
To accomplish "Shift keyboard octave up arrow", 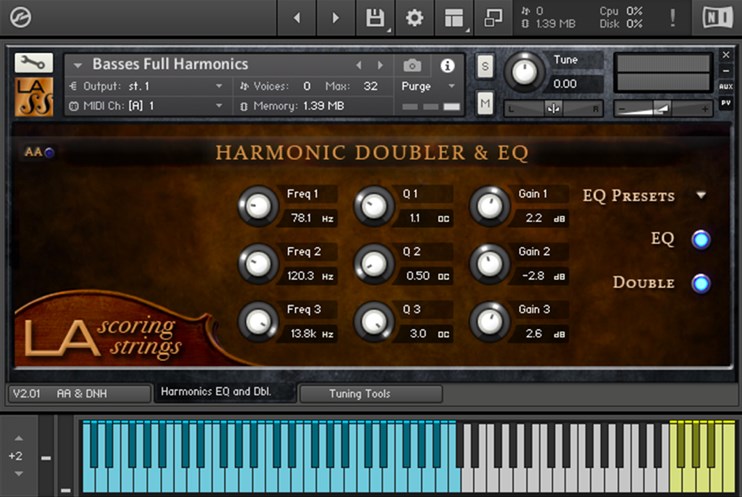I will coord(18,438).
